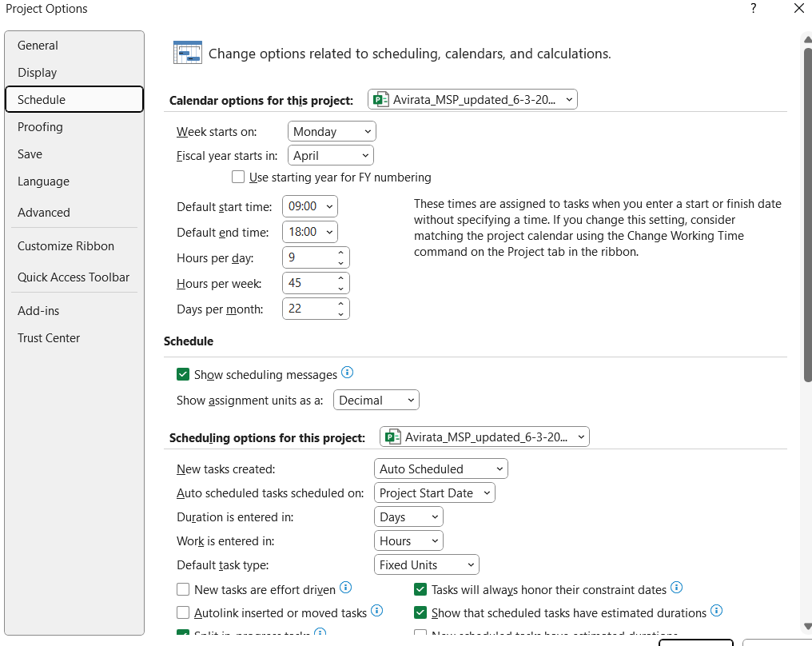
Task: Click the info icon beside New tasks are effort driven
Action: click(x=345, y=588)
